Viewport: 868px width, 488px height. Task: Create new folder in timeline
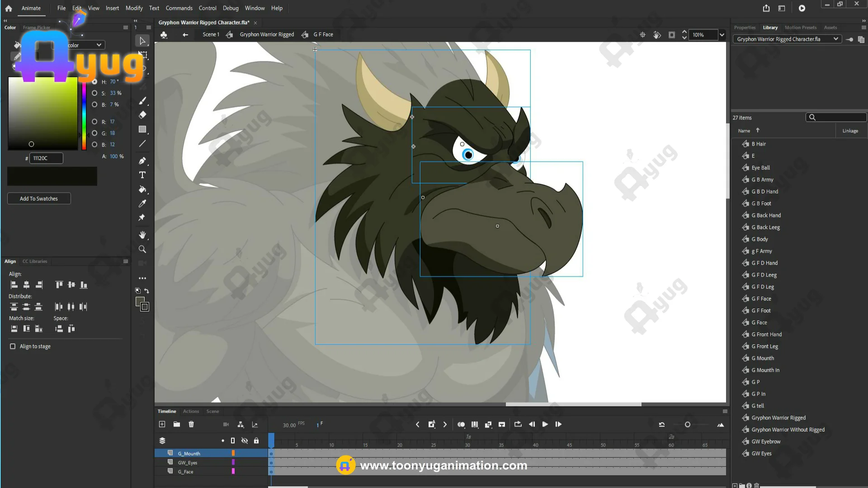177,424
